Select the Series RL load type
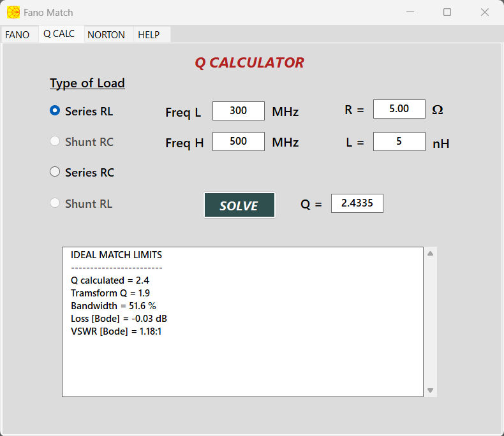 click(55, 111)
